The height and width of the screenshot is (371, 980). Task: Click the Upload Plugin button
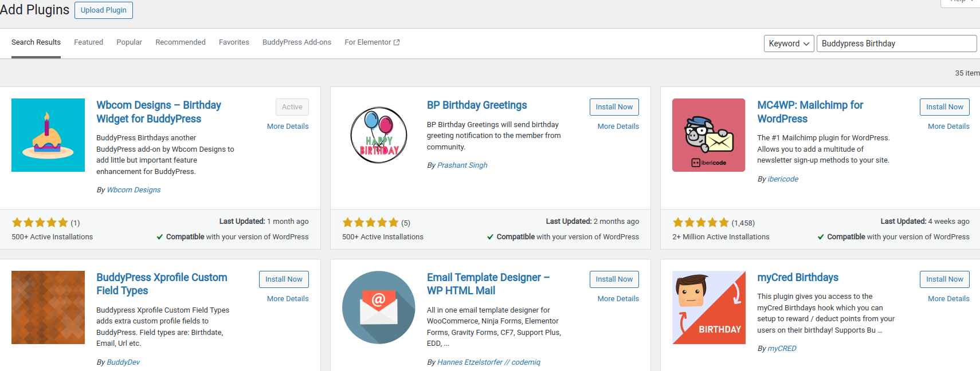coord(103,10)
